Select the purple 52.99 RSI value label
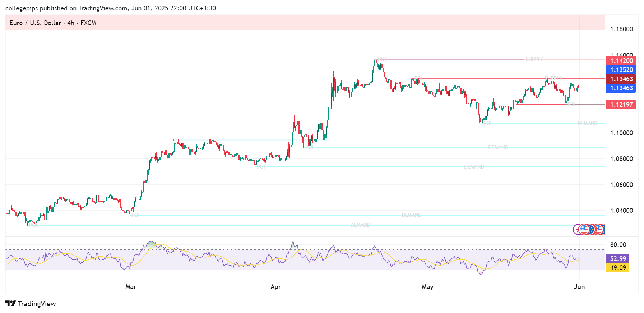 click(x=617, y=259)
